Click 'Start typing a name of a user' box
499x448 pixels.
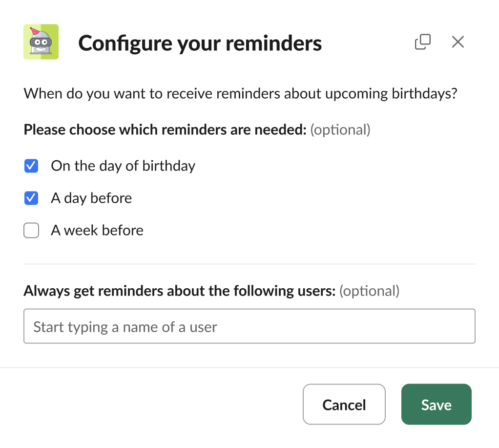(x=249, y=326)
